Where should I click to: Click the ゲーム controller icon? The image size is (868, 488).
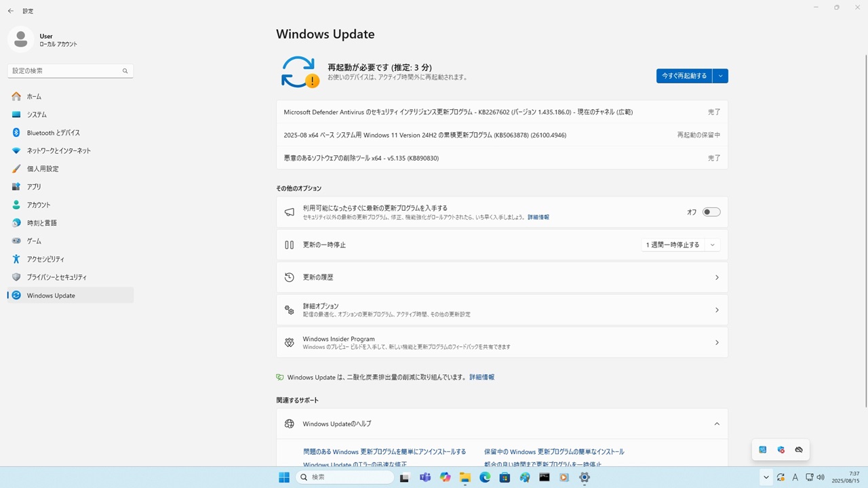point(16,241)
